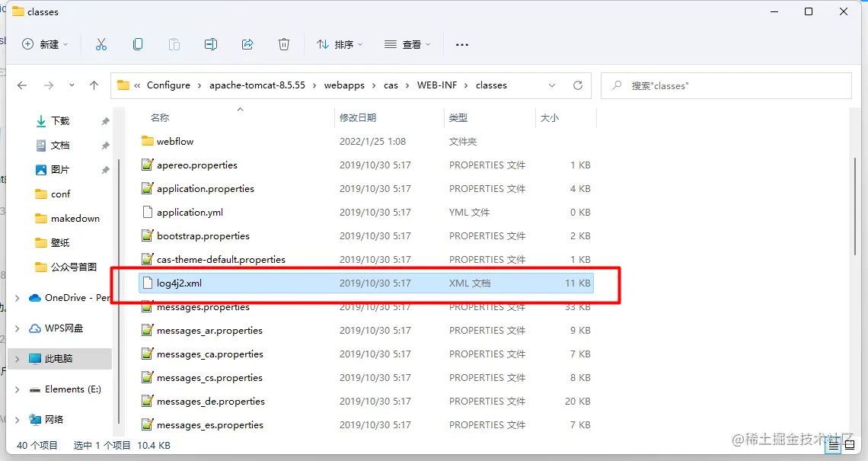This screenshot has height=461, width=868.
Task: Click the search magnifier icon
Action: click(617, 85)
